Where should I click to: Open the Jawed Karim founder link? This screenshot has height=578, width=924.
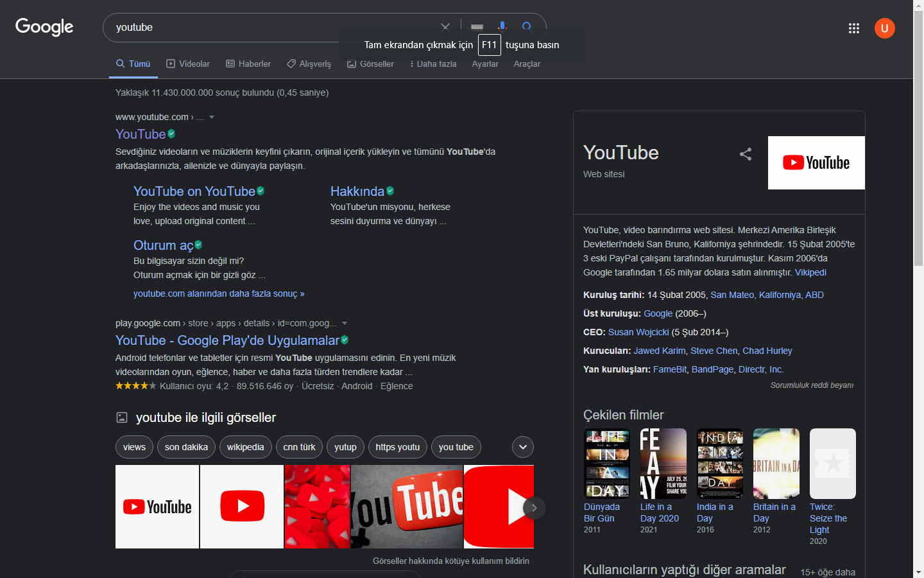660,351
